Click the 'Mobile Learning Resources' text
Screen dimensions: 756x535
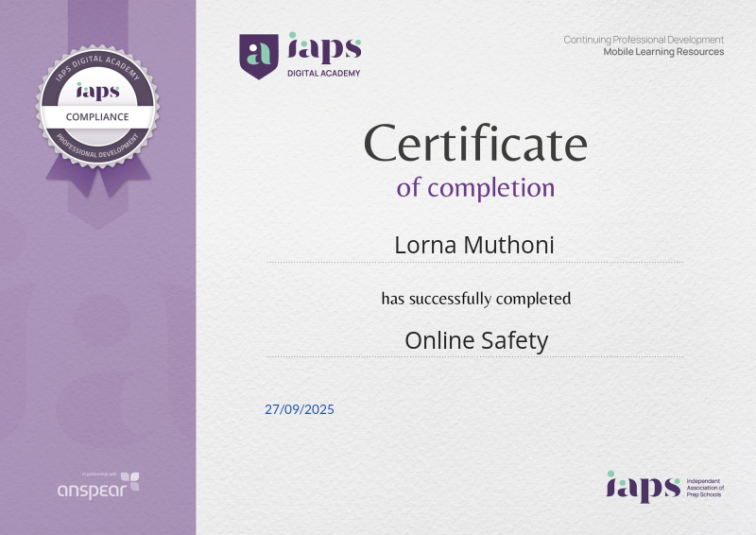tap(663, 52)
